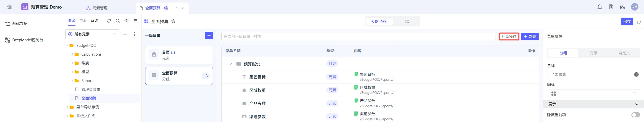
Task: Click the drag handle of 产品参数 row
Action: [x=244, y=103]
